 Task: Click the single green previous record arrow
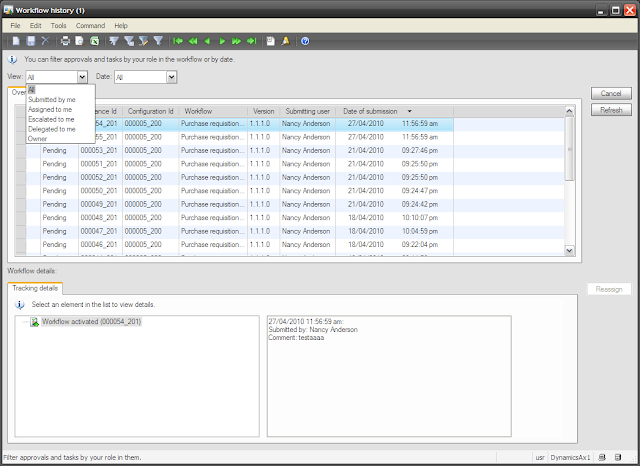pos(207,41)
